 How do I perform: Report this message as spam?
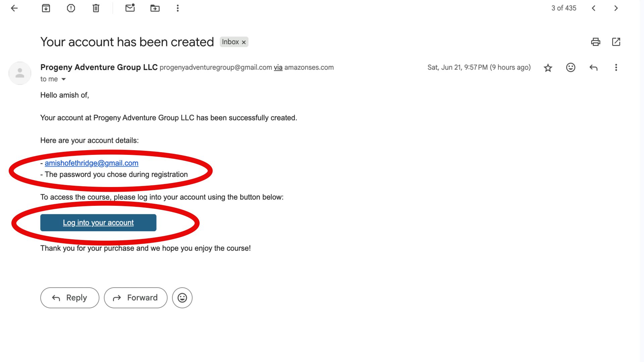(x=71, y=8)
